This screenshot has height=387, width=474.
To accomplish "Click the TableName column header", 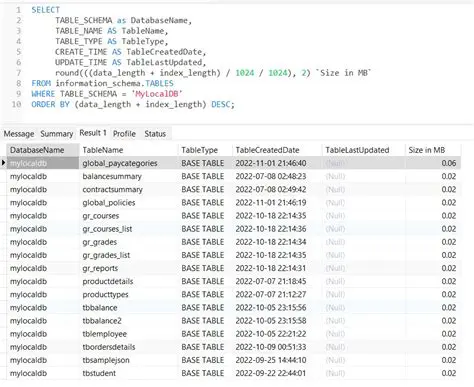I will click(x=128, y=150).
